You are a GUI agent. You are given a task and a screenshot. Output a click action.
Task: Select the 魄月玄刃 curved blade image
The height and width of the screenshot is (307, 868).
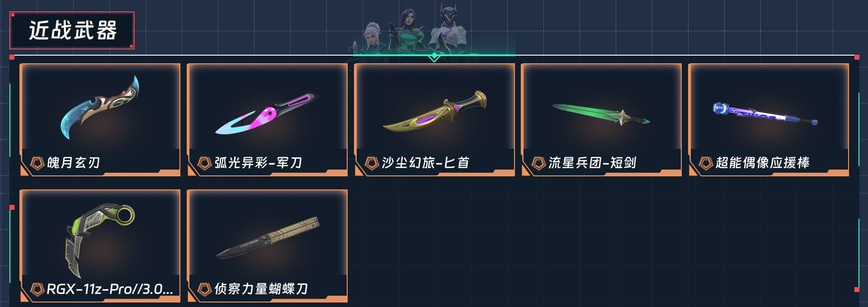(x=100, y=108)
